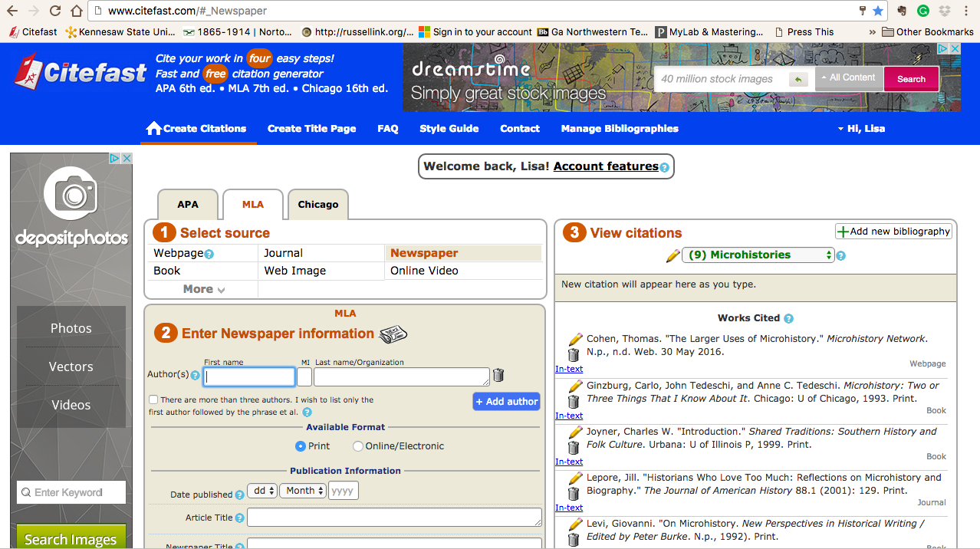Expand the More sources list
Screen dimensions: 980x549
coord(204,289)
